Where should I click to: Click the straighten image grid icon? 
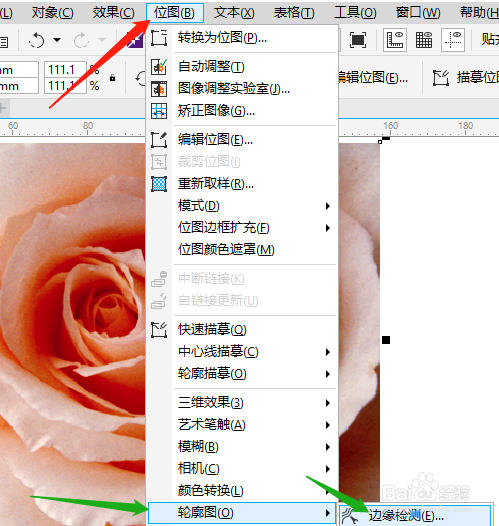pos(159,111)
